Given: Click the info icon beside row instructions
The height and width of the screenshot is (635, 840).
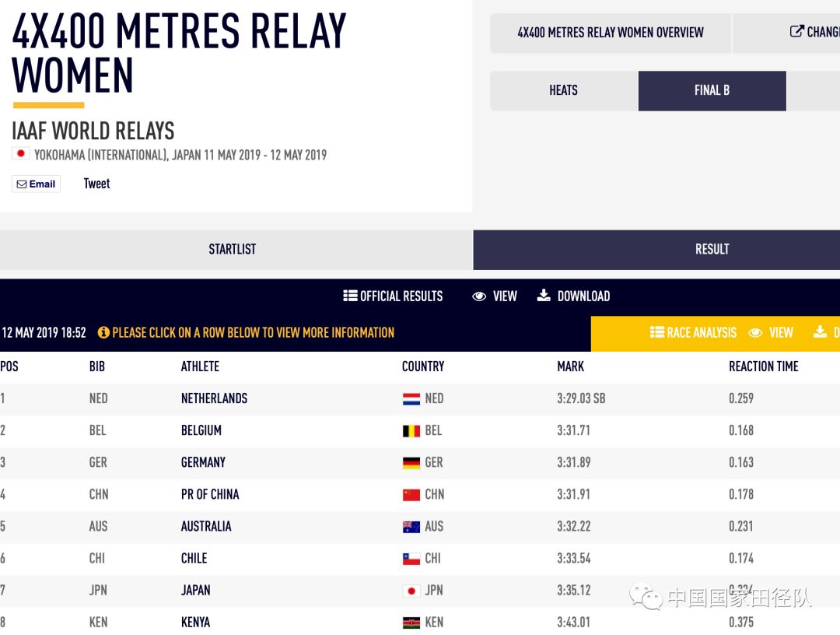Looking at the screenshot, I should tap(103, 333).
